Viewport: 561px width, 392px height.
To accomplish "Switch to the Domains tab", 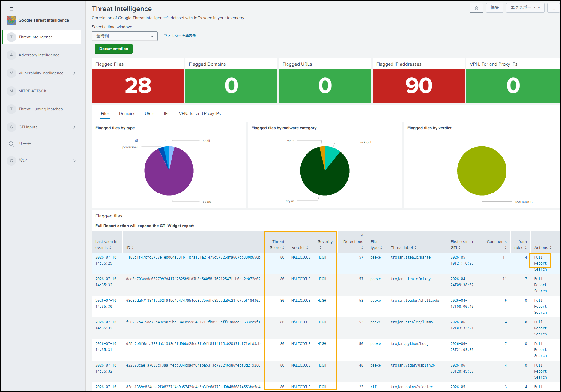I will [x=127, y=113].
